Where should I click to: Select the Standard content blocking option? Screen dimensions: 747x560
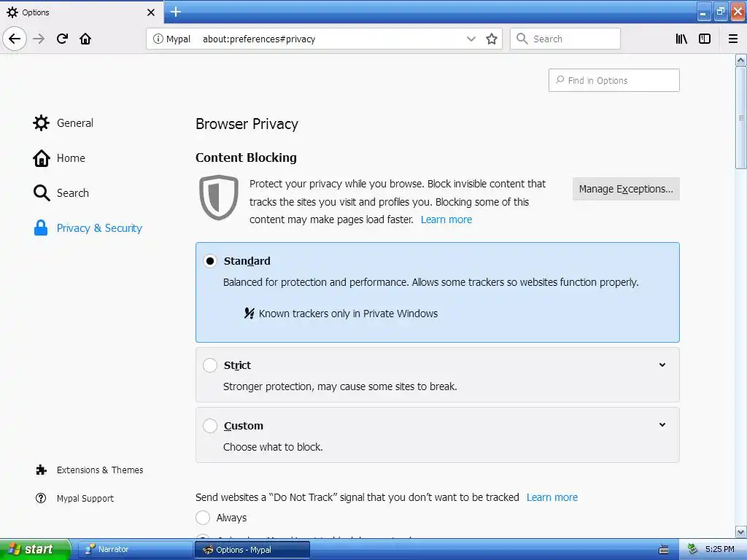[210, 261]
